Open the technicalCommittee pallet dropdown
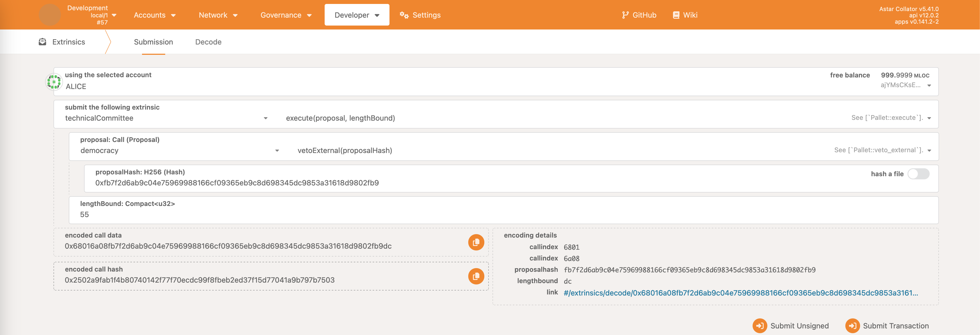The width and height of the screenshot is (980, 335). 265,118
